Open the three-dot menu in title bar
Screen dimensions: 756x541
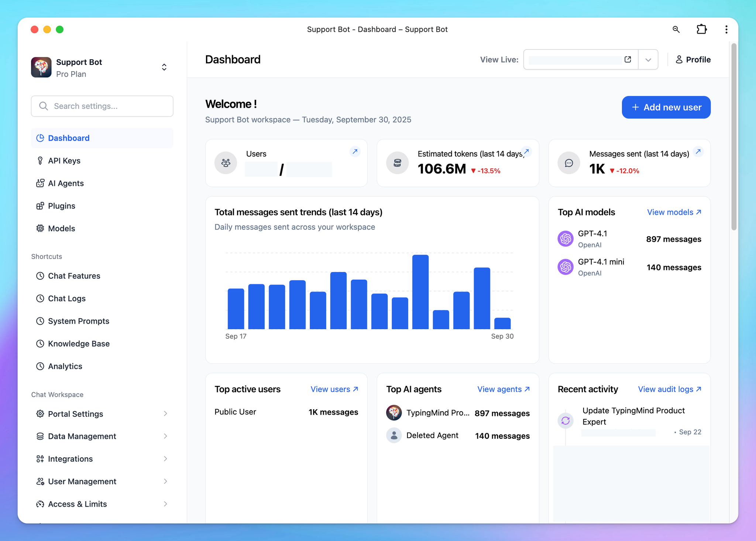[726, 30]
